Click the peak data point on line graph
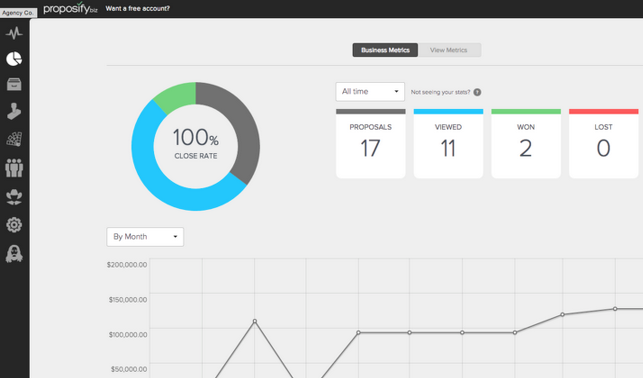 click(x=255, y=321)
